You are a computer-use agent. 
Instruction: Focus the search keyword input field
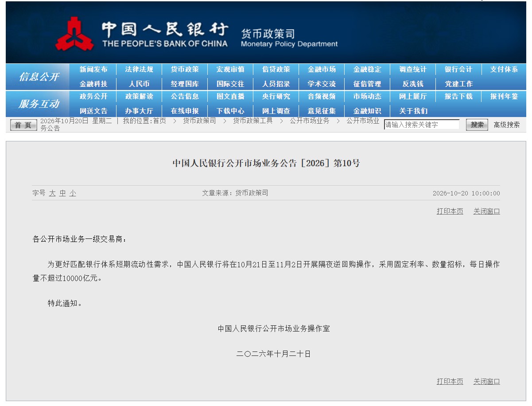(422, 125)
